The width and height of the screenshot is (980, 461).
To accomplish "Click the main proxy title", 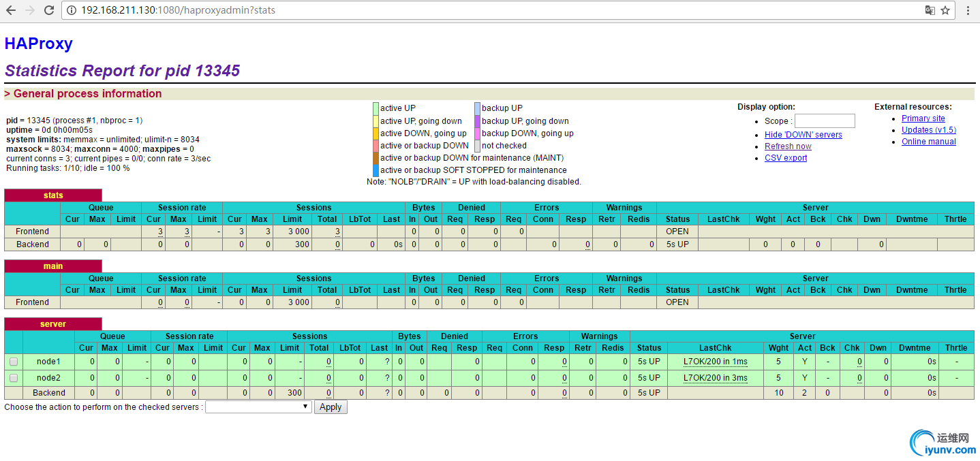I will pos(53,266).
